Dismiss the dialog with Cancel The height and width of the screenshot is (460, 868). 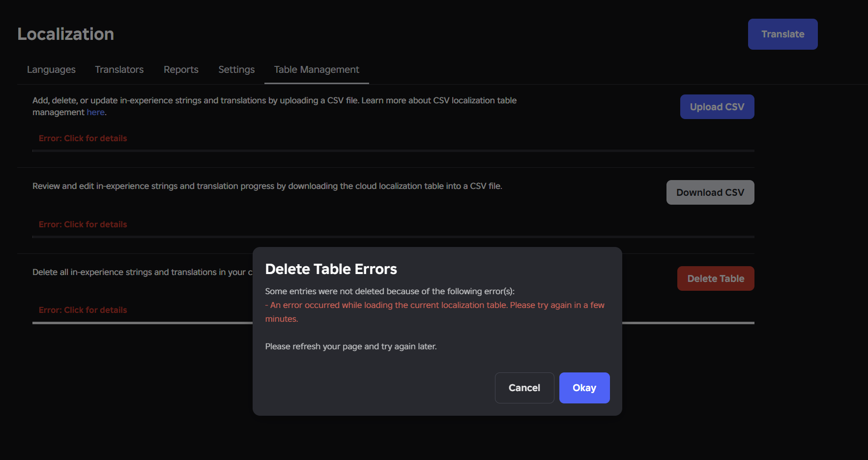pos(524,388)
